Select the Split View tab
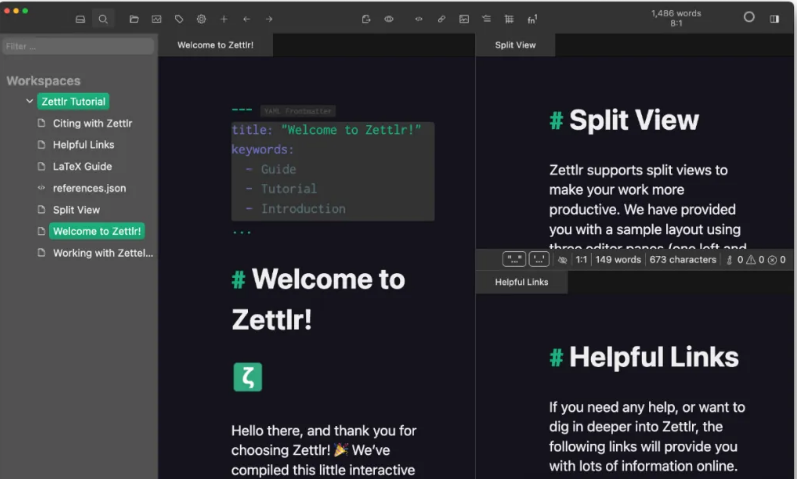This screenshot has width=797, height=479. coord(515,45)
